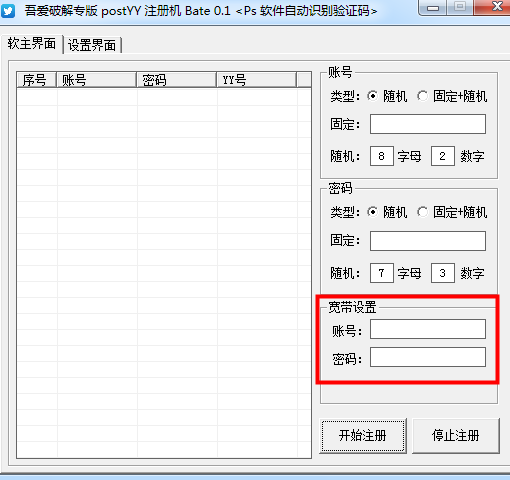This screenshot has height=480, width=510.
Task: Click the 停止注册 button
Action: coord(456,436)
